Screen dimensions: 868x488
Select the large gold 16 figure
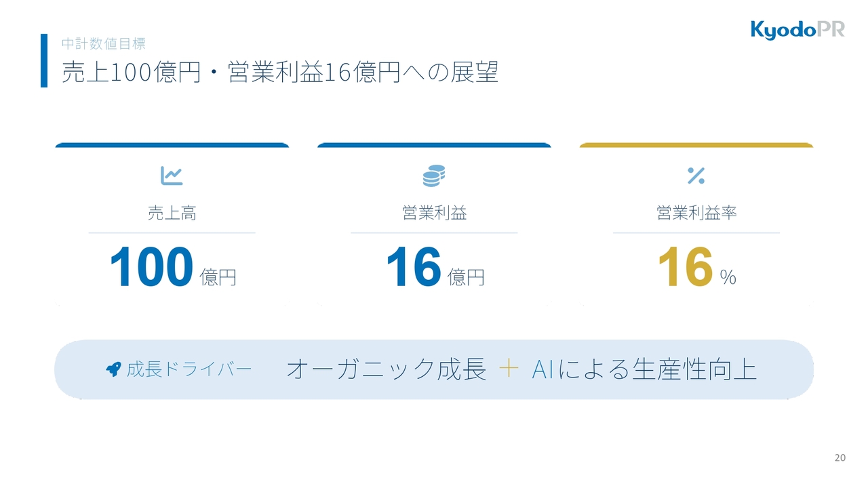click(686, 268)
